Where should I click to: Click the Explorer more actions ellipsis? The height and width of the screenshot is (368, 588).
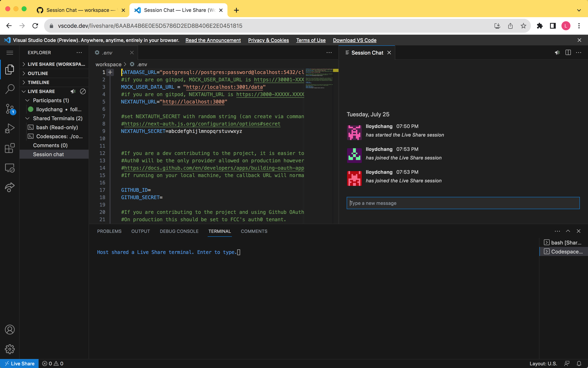(79, 53)
